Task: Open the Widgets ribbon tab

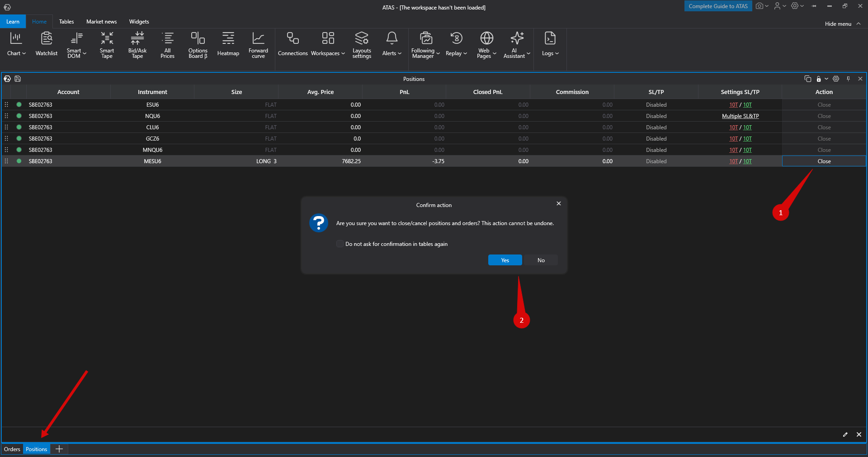Action: [139, 21]
